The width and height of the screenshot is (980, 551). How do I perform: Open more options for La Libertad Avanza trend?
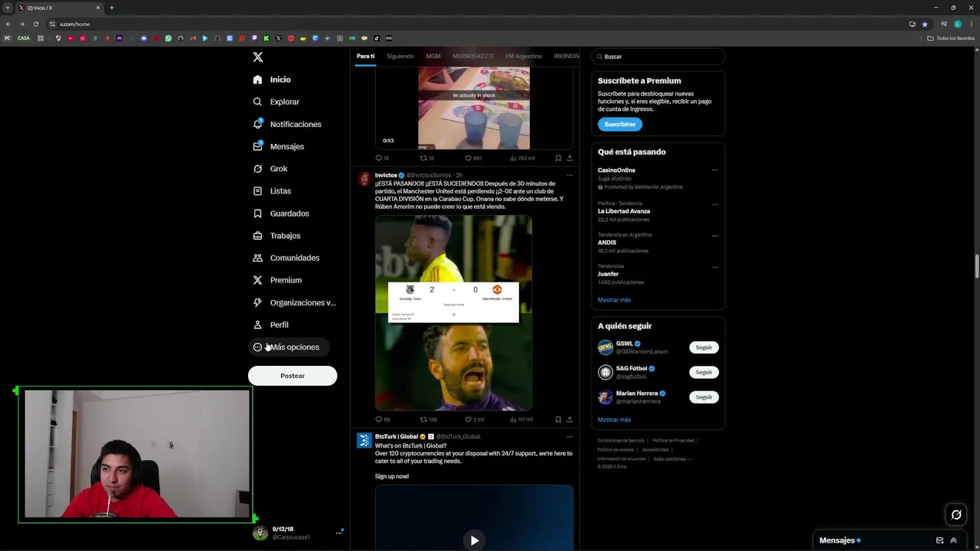(715, 204)
